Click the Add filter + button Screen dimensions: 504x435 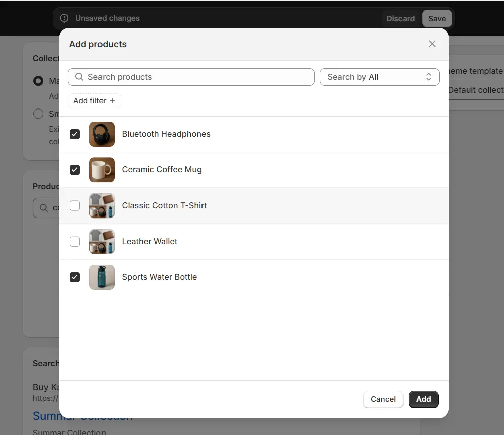coord(94,101)
